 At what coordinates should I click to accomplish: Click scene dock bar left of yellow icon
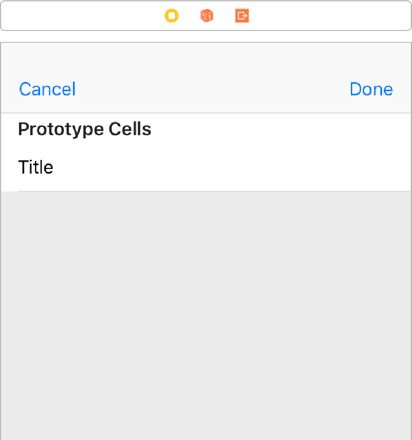tap(83, 16)
